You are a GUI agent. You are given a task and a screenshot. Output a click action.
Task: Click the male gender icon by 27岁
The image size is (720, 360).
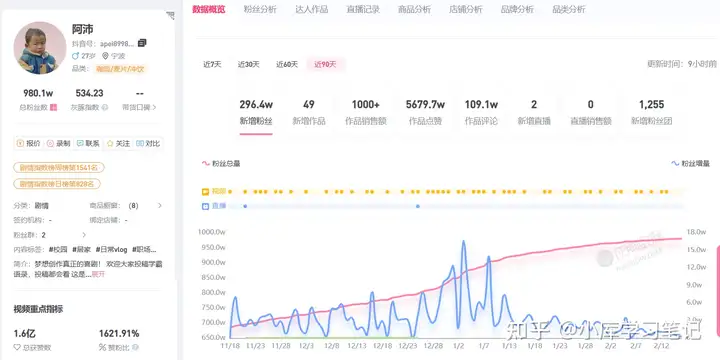(x=75, y=56)
